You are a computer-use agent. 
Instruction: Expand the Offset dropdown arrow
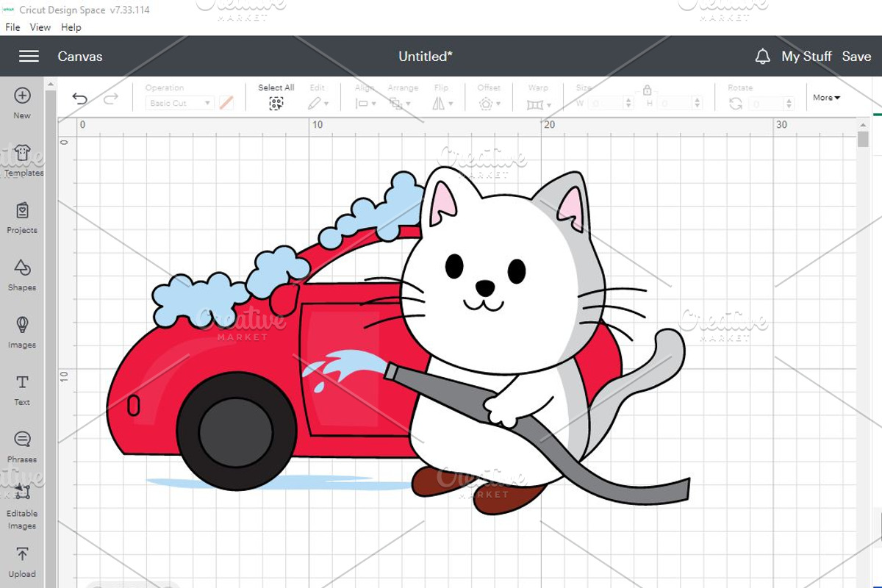tap(498, 104)
